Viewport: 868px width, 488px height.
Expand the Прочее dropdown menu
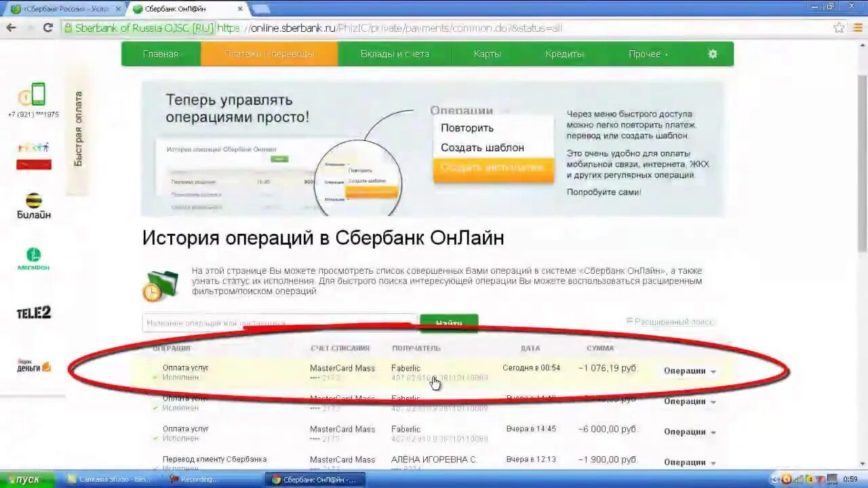click(648, 54)
